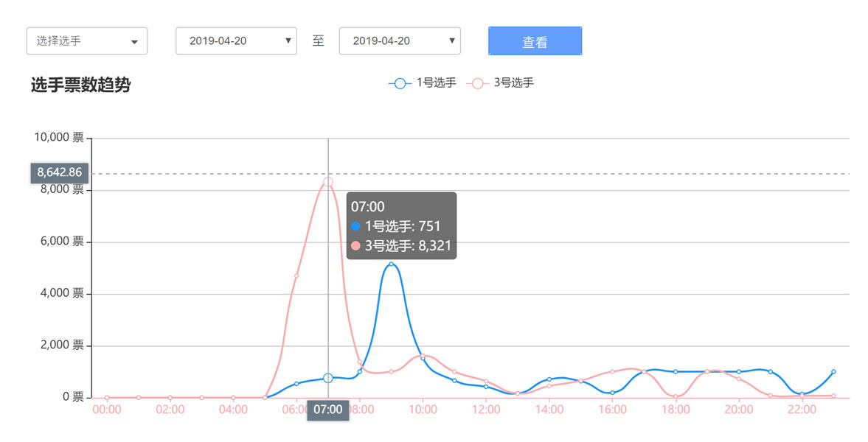Click the 3号选手 data point at 07:00
Screen dimensions: 868x442
328,181
